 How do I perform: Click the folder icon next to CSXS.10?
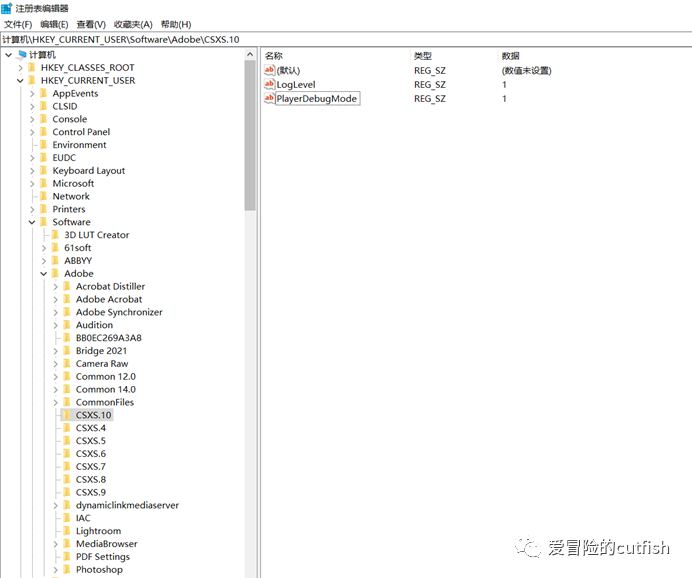pyautogui.click(x=67, y=415)
